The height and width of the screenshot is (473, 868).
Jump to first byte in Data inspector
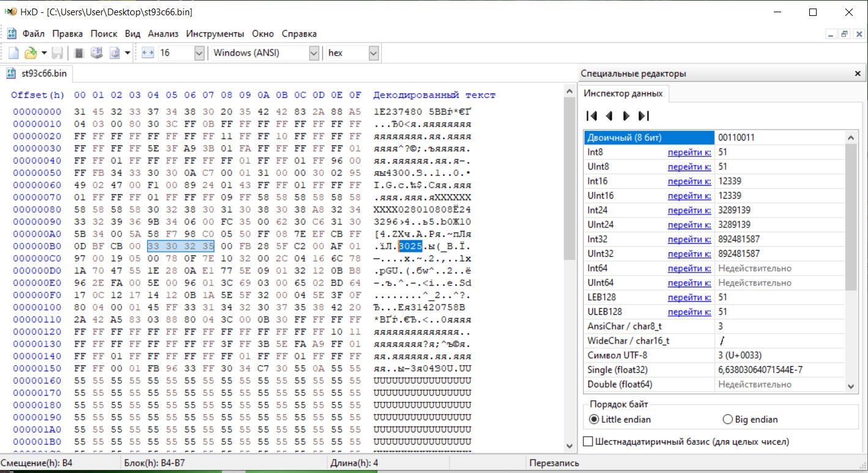pyautogui.click(x=592, y=116)
